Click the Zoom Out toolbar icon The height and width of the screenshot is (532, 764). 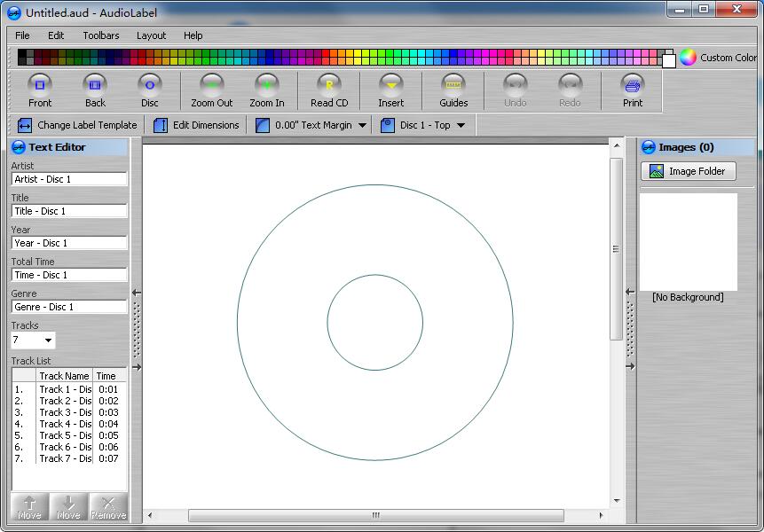[x=211, y=85]
